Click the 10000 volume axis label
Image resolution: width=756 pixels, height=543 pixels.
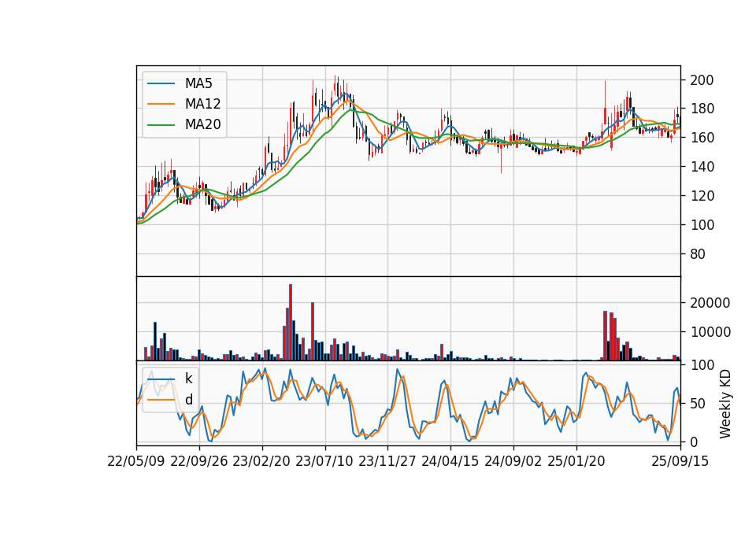tap(710, 332)
